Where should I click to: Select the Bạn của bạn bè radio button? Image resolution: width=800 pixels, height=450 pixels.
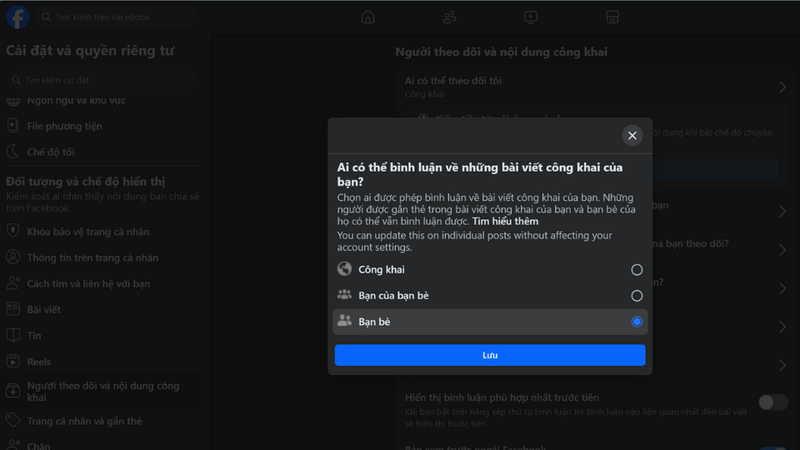636,295
